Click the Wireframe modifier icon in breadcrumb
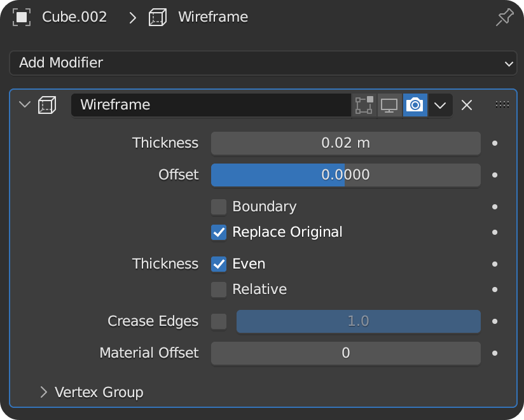The height and width of the screenshot is (420, 524). [158, 17]
